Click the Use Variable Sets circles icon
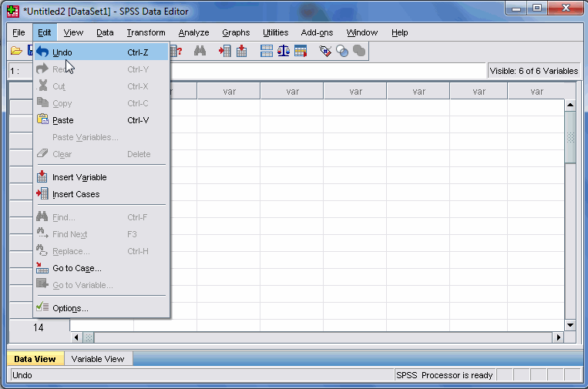 click(342, 51)
